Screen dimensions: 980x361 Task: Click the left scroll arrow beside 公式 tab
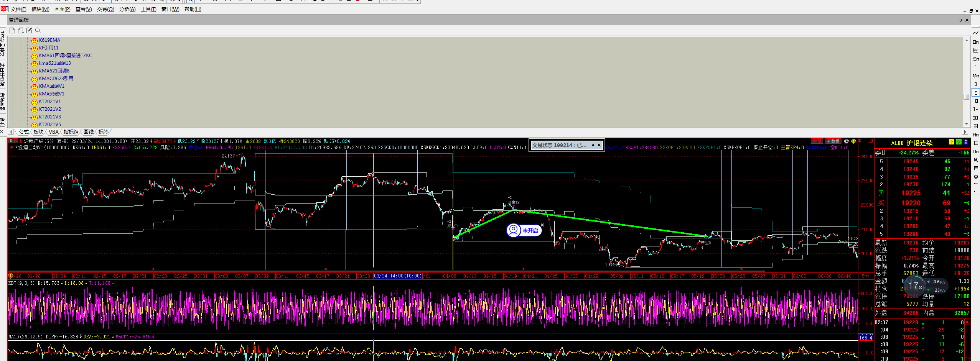pos(11,132)
